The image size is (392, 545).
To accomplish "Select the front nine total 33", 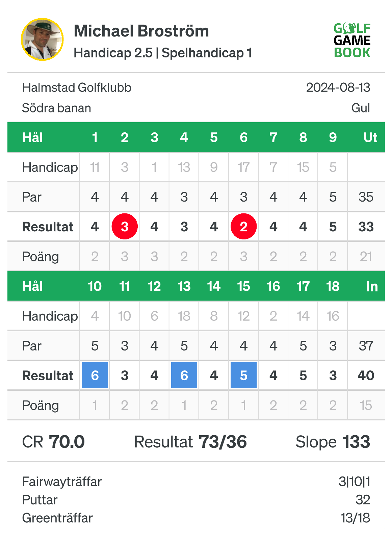I will [366, 227].
